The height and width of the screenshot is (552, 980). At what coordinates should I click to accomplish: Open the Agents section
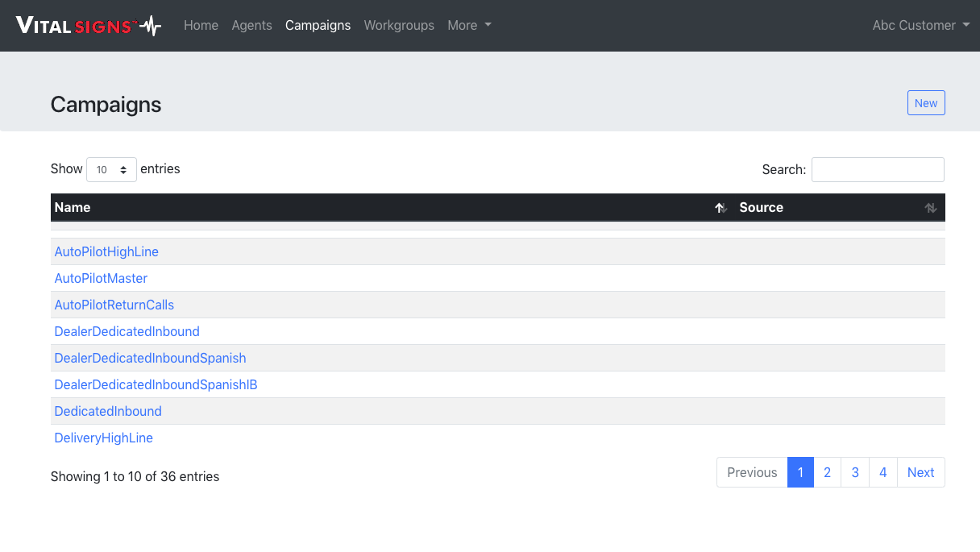tap(251, 26)
